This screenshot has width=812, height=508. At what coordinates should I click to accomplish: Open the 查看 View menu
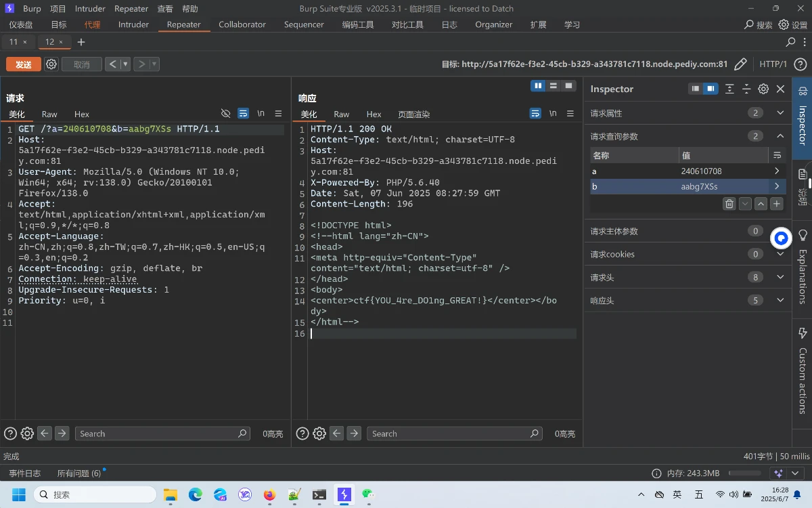click(x=165, y=9)
